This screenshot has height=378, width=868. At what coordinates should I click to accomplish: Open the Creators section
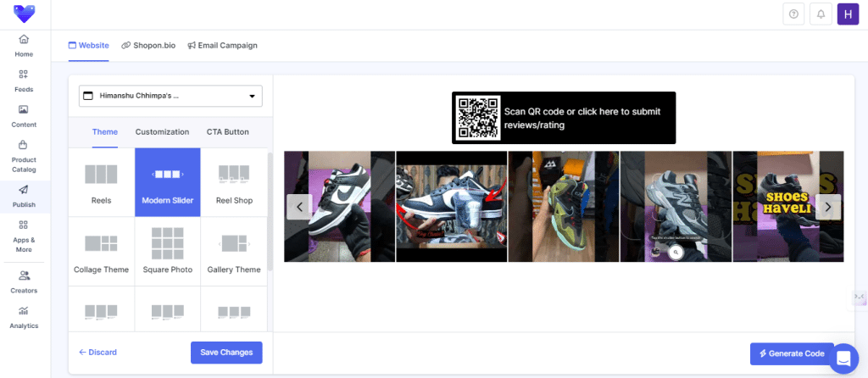tap(24, 281)
